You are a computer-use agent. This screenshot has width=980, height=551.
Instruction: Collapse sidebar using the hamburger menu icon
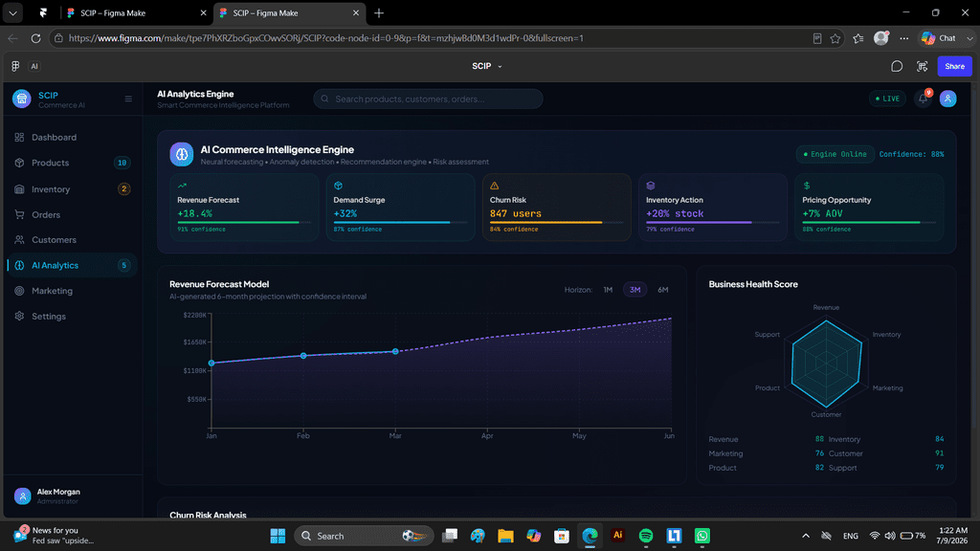128,99
